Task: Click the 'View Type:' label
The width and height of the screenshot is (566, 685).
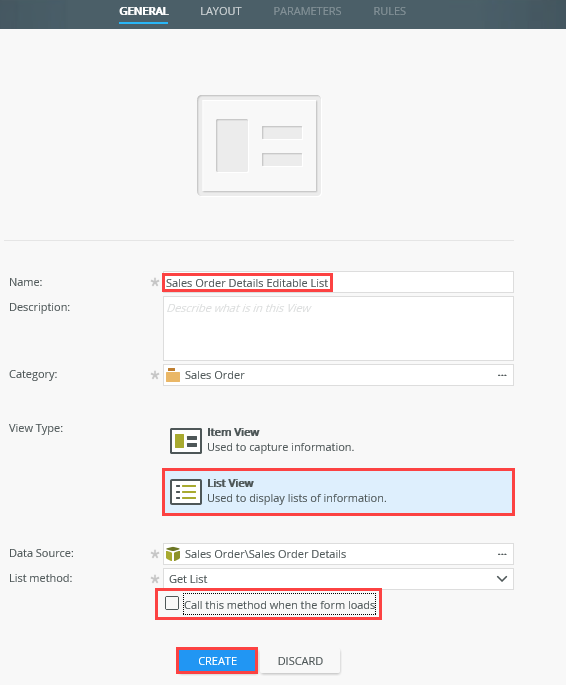Action: [x=36, y=428]
